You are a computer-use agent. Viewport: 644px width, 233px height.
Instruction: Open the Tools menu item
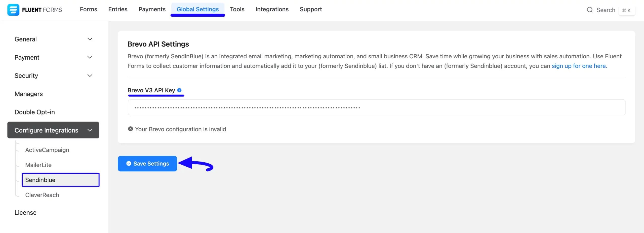(237, 9)
